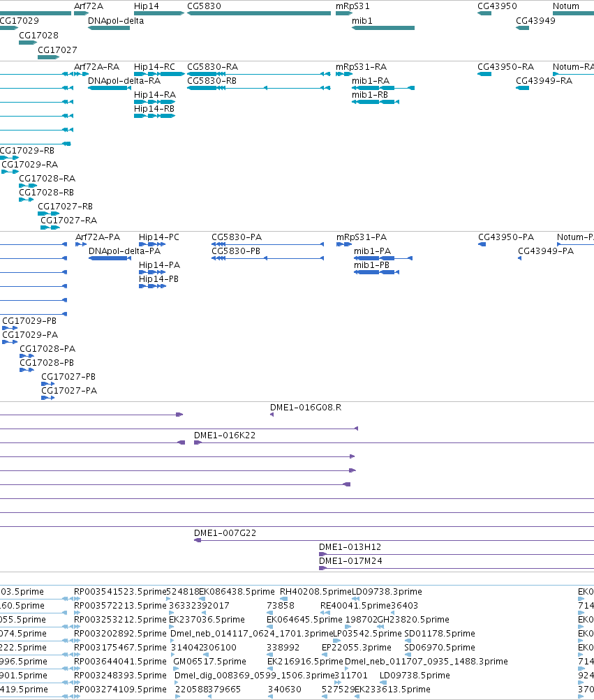Image resolution: width=594 pixels, height=700 pixels.
Task: Select the CG5830-PA protein label
Action: (x=236, y=237)
